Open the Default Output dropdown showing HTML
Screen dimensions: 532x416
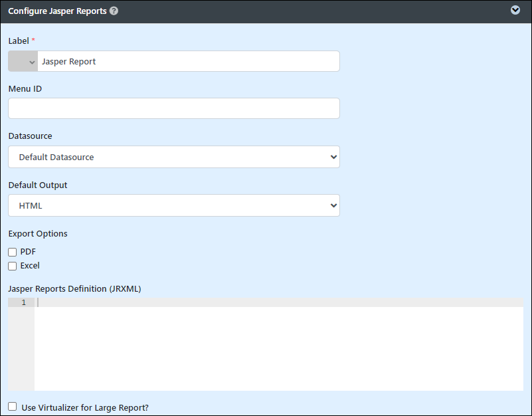coord(174,205)
